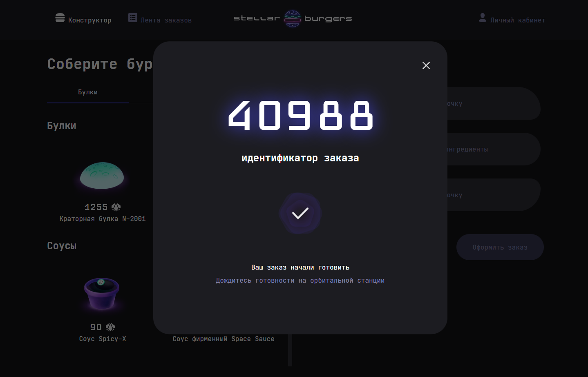Switch to the Булки tab

(x=87, y=92)
